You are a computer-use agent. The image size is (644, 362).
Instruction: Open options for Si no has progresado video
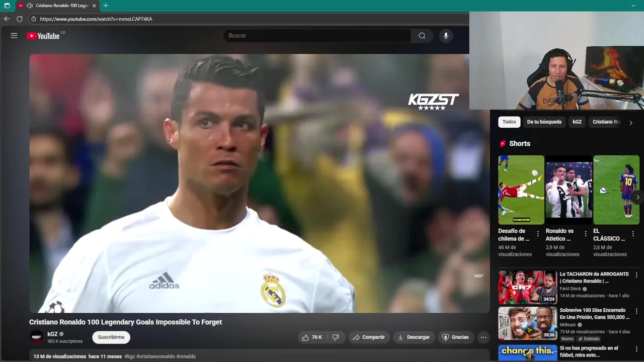point(636,348)
